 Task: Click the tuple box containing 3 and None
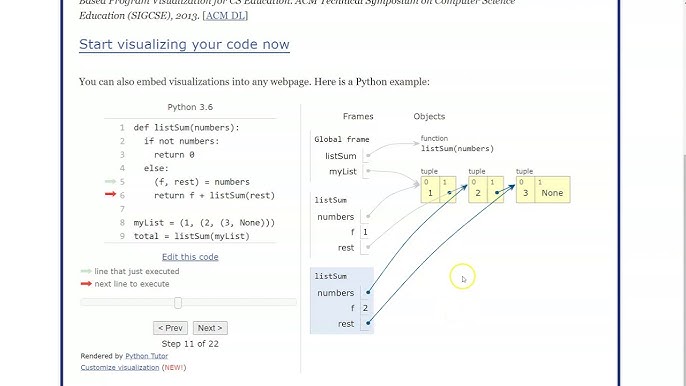click(543, 189)
